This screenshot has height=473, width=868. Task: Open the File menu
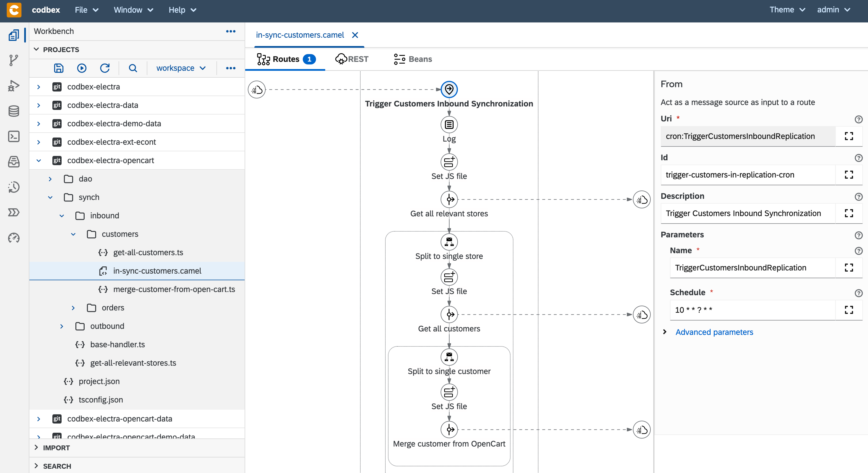click(x=87, y=10)
